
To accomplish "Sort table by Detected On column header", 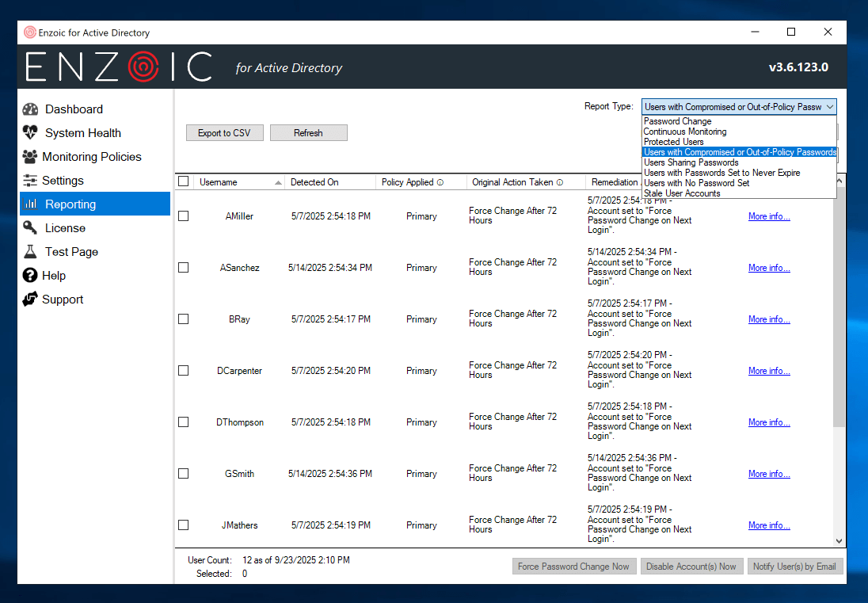I will click(314, 182).
